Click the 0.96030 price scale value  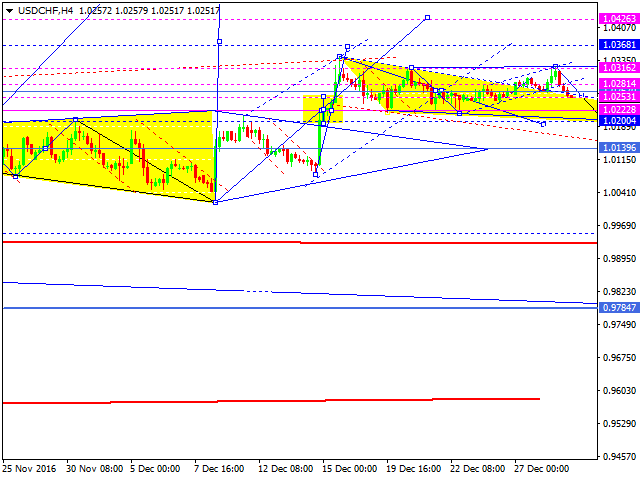point(620,391)
